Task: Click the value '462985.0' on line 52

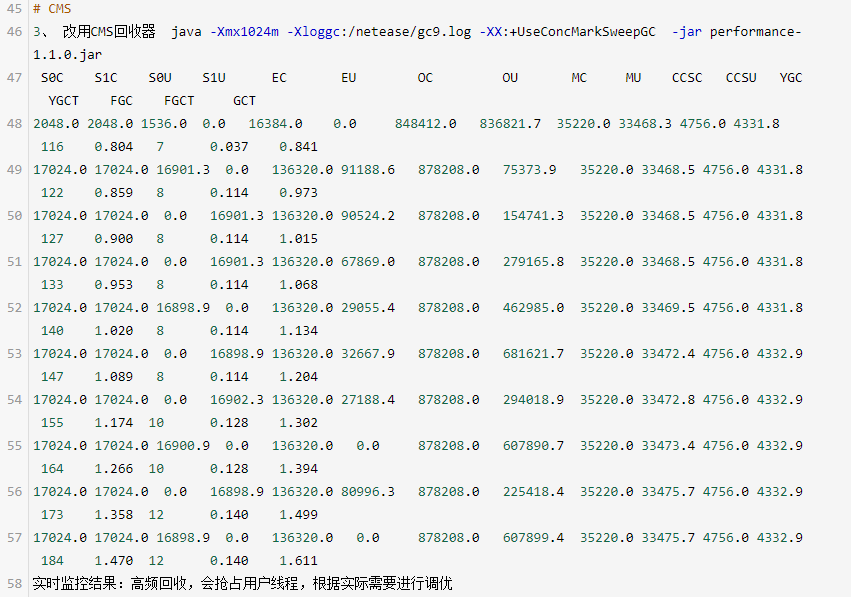Action: [533, 308]
